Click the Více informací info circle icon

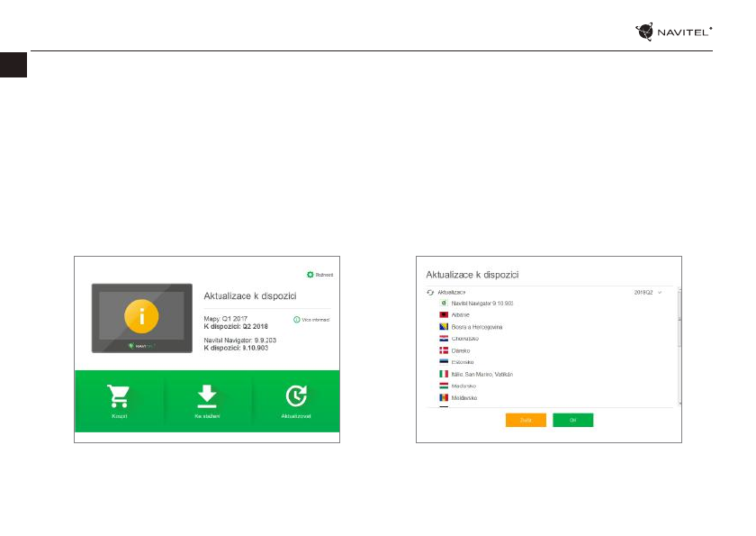coord(296,320)
